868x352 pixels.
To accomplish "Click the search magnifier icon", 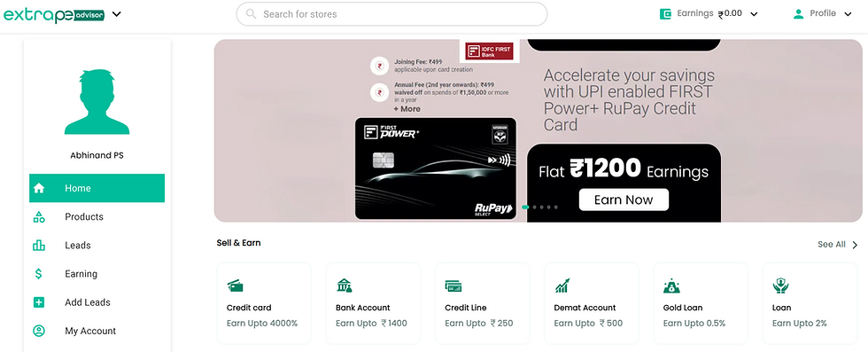I will click(x=252, y=14).
